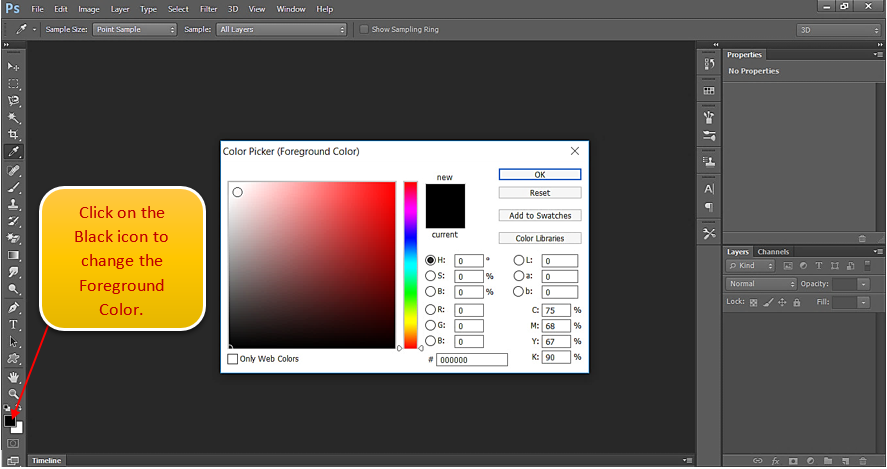Screen dimensions: 887x469
Task: Select the Hand tool
Action: pos(13,377)
